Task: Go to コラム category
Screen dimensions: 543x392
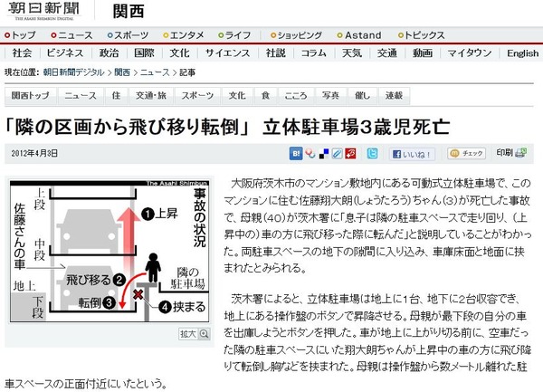Action: pos(314,53)
